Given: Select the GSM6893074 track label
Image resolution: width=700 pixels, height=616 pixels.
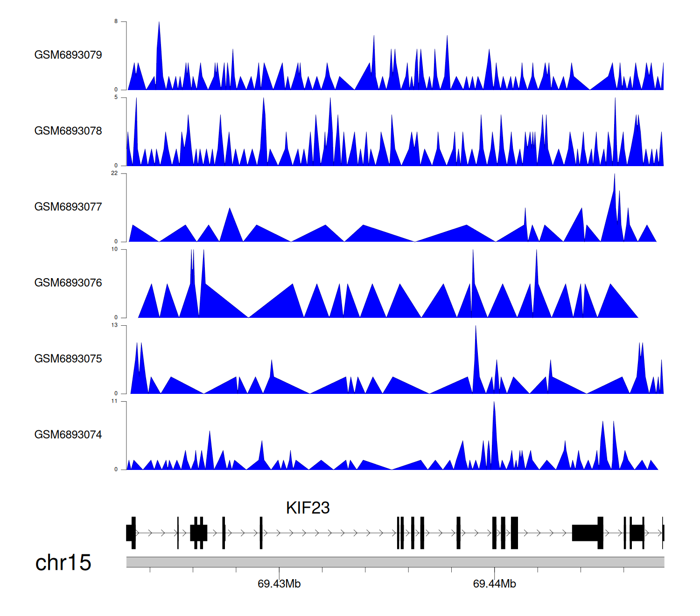Looking at the screenshot, I should pyautogui.click(x=68, y=435).
